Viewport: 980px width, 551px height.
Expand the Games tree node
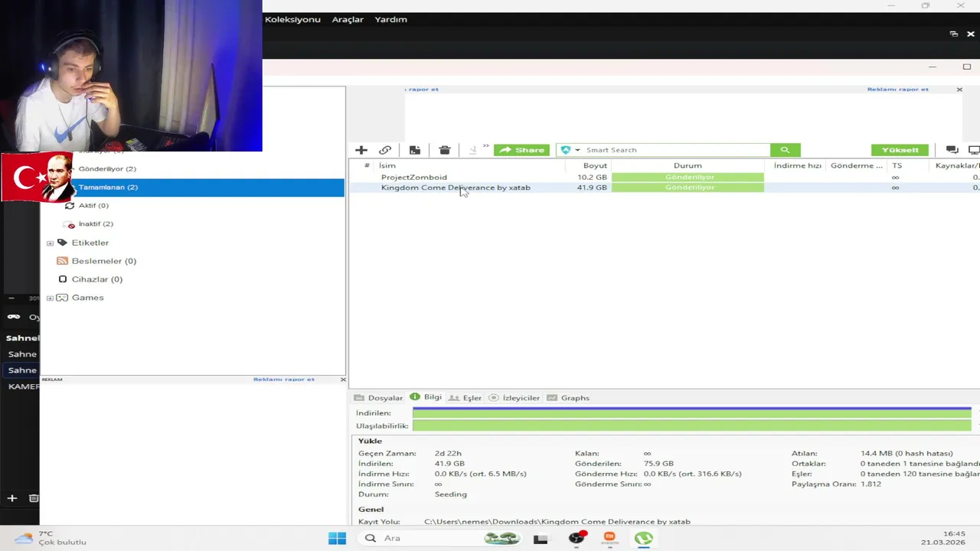51,298
